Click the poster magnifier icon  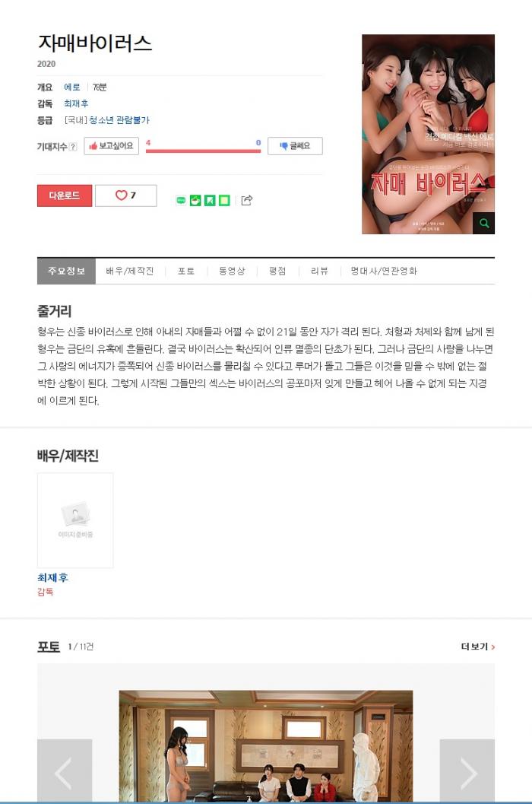tap(483, 223)
